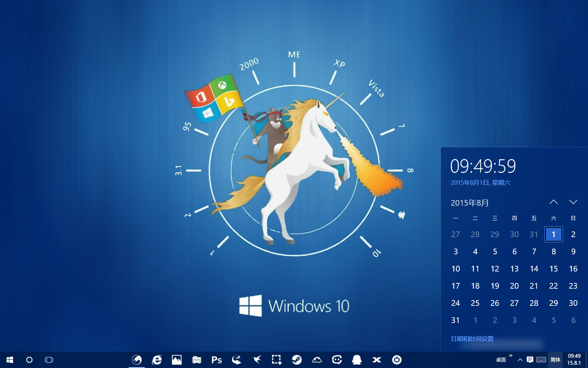Switch to the active browser with underlined taskbar icon
Screen dimensions: 588x368
click(x=137, y=360)
